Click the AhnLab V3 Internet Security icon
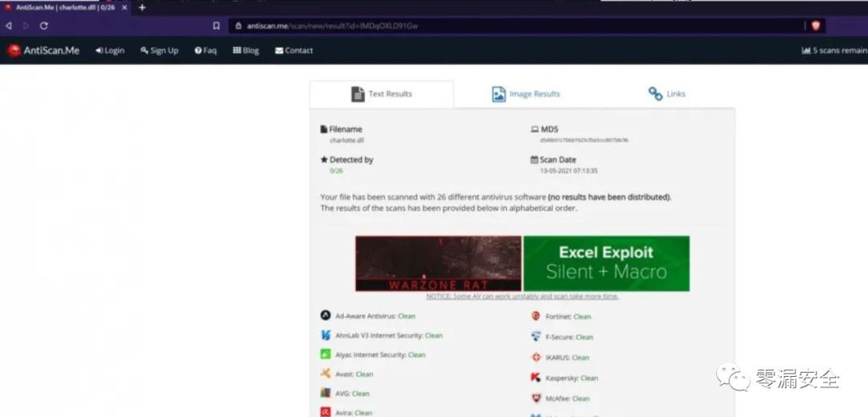Viewport: 868px width, 417px height. click(325, 335)
